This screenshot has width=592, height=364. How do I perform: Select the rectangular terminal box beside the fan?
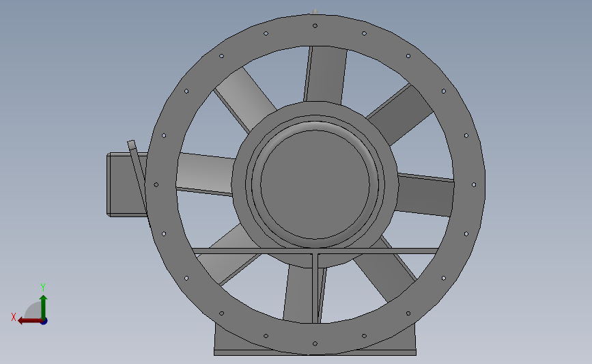[126, 184]
